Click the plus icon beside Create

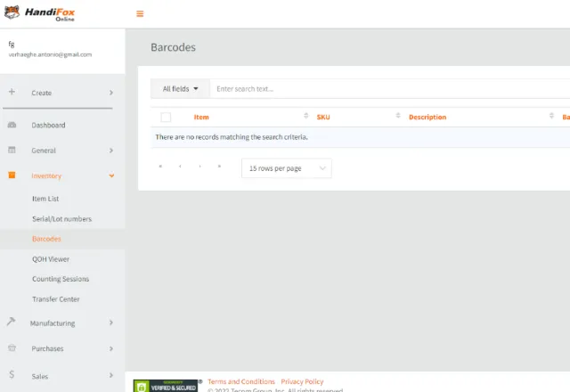point(12,92)
